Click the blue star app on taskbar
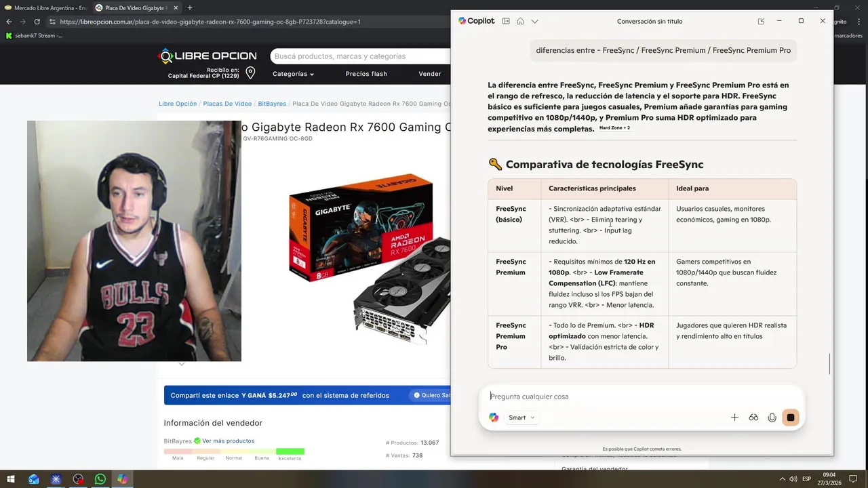Viewport: 868px width, 488px height. [x=56, y=479]
